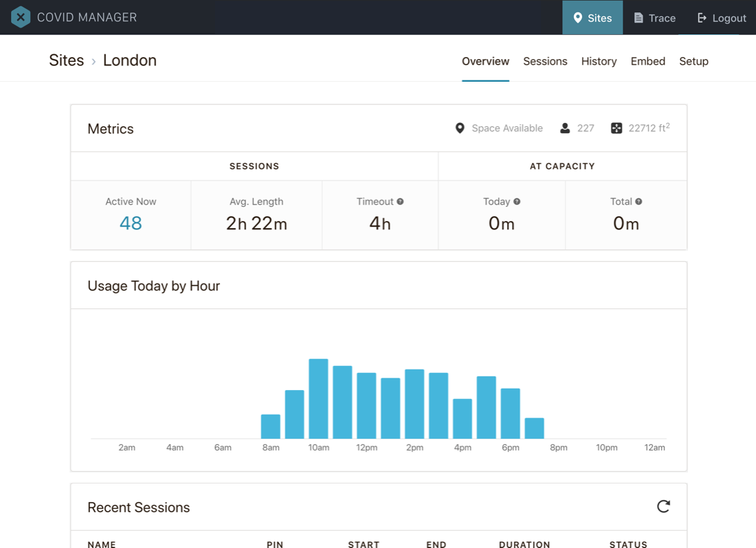Click the COVID MANAGER title text
Image resolution: width=756 pixels, height=548 pixels.
(x=87, y=17)
